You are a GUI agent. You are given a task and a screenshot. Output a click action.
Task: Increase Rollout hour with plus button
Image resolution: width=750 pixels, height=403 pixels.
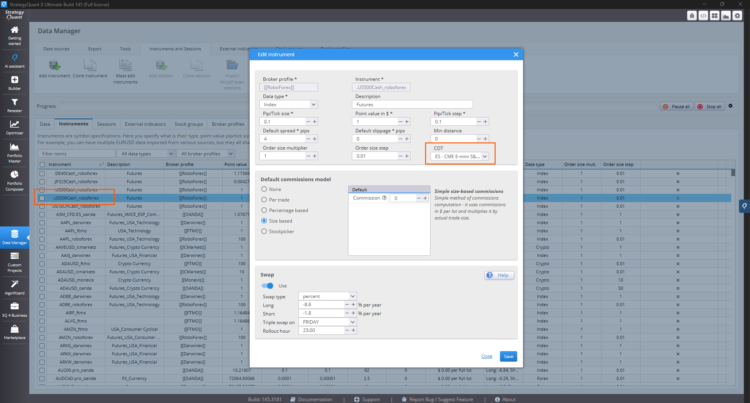coord(353,330)
